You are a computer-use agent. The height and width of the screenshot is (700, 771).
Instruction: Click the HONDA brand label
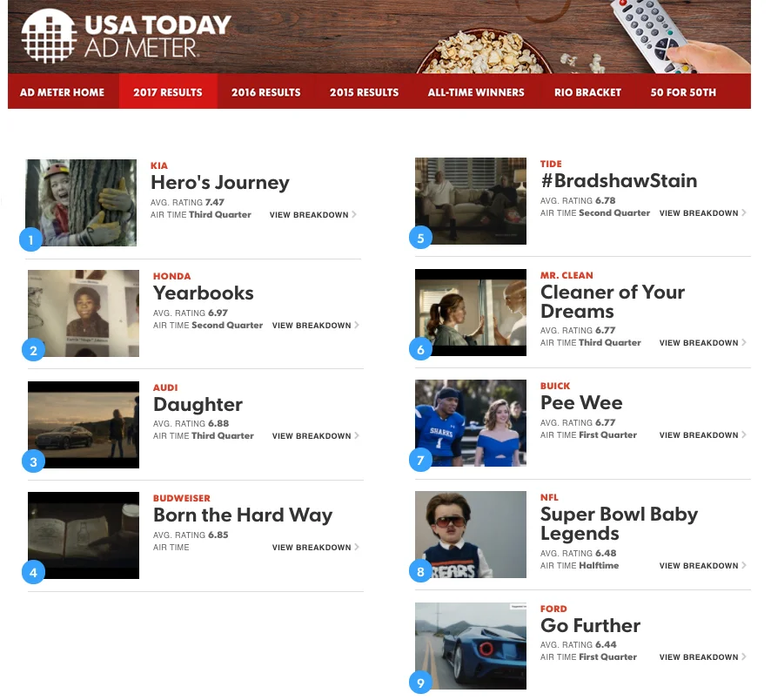pyautogui.click(x=171, y=276)
